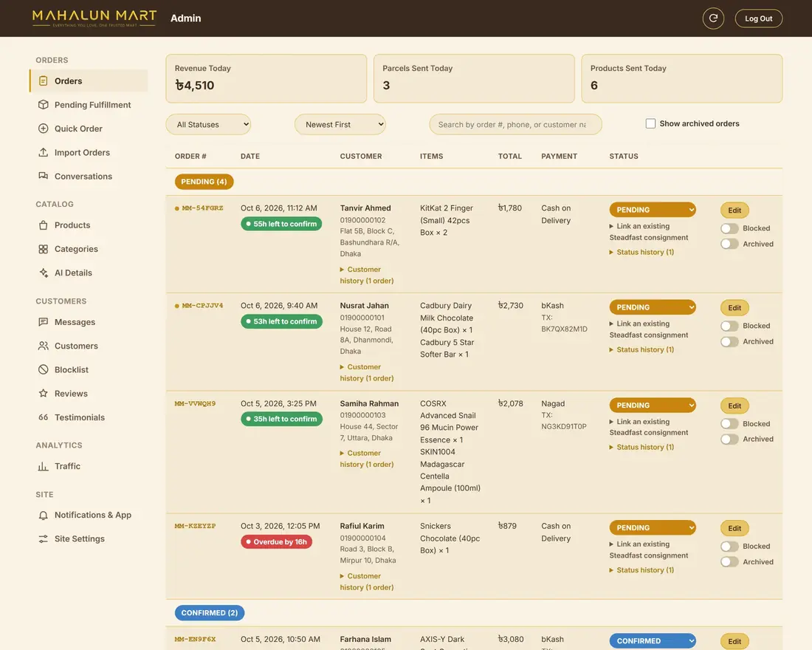Edit order for Tanvir Ahmed
Screen dimensions: 812x650
click(x=734, y=210)
